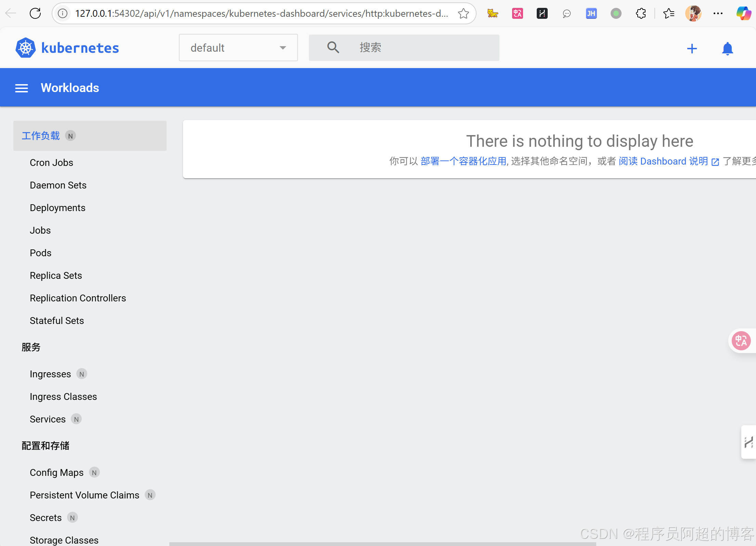
Task: Click the Kubernetes helm logo icon
Action: [25, 48]
